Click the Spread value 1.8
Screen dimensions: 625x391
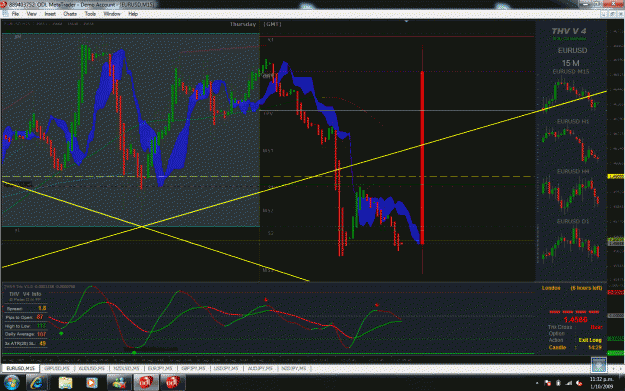(42, 308)
